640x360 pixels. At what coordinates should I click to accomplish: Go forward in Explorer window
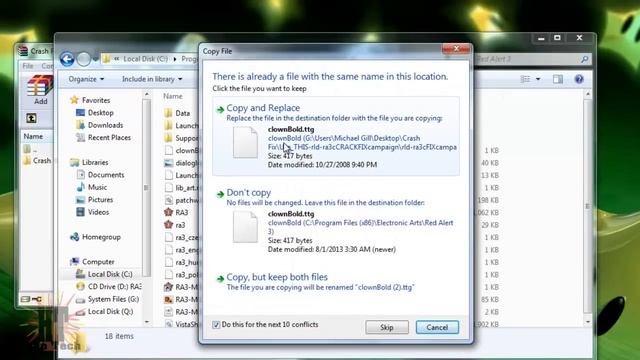[x=84, y=59]
